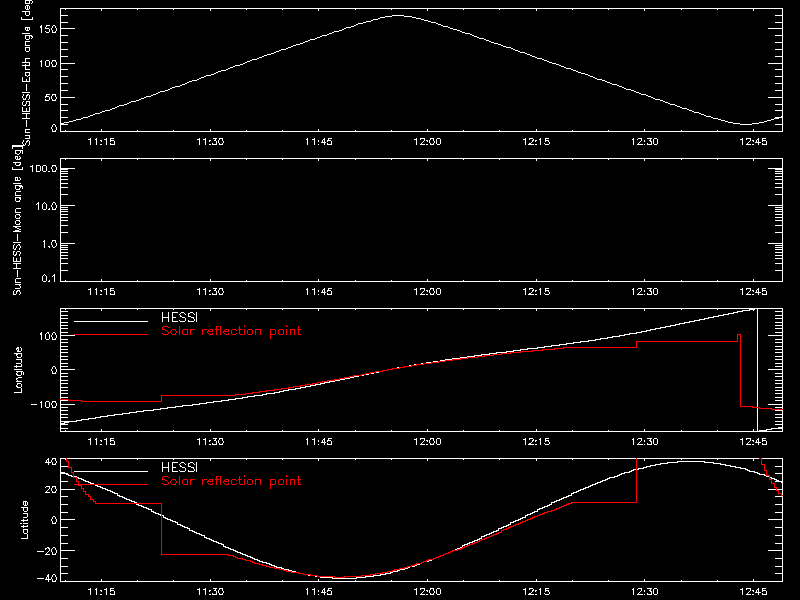Click 100 tick on Sun-HESSI-Earth angle axis
Screen dimensions: 800x600
pos(48,63)
